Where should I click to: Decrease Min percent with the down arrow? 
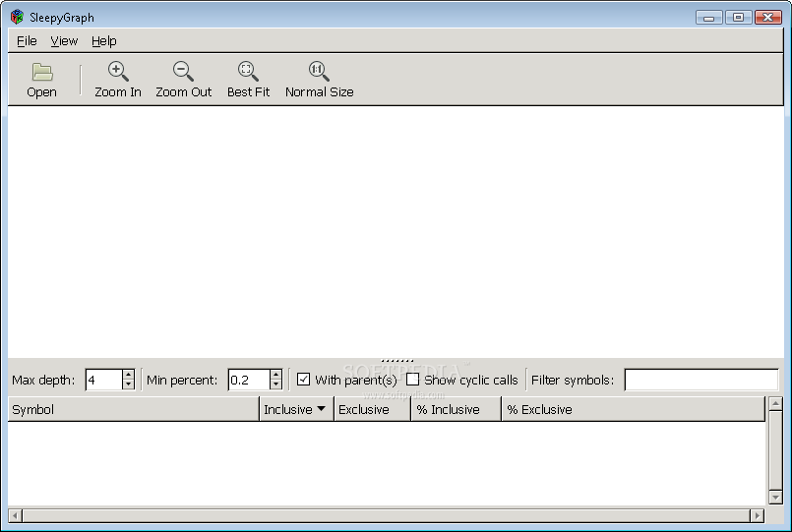(275, 384)
